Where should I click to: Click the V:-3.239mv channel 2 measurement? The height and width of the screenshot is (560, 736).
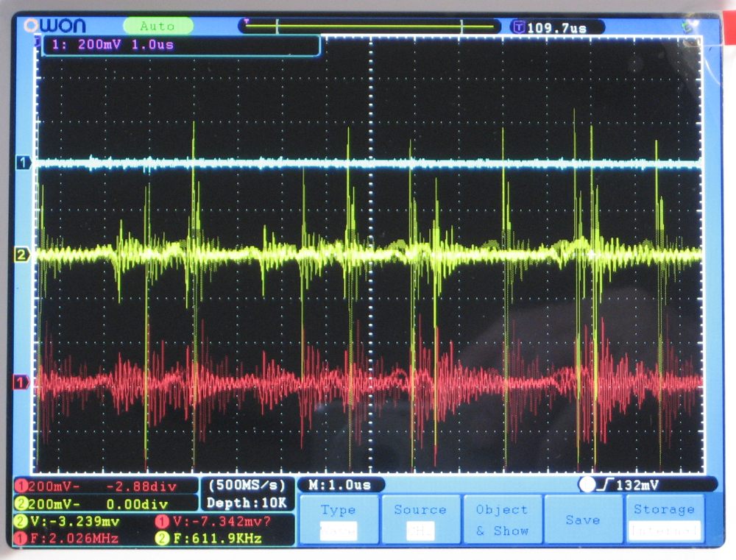coord(74,522)
